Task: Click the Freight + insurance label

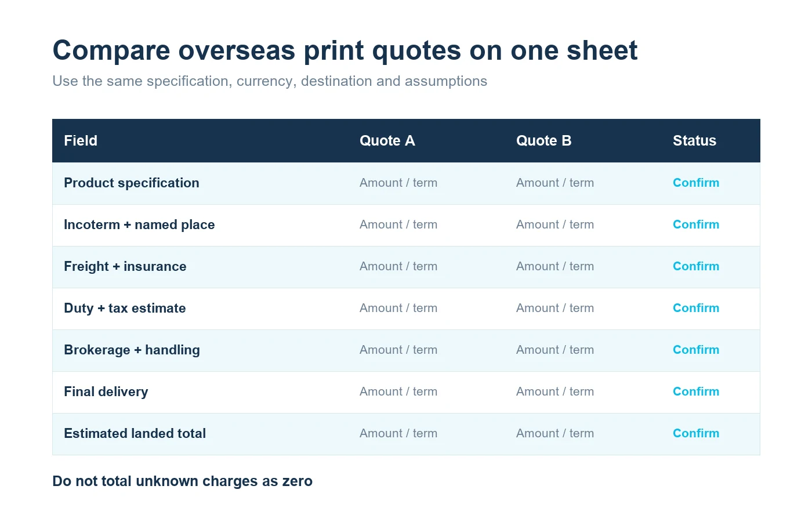Action: tap(125, 266)
